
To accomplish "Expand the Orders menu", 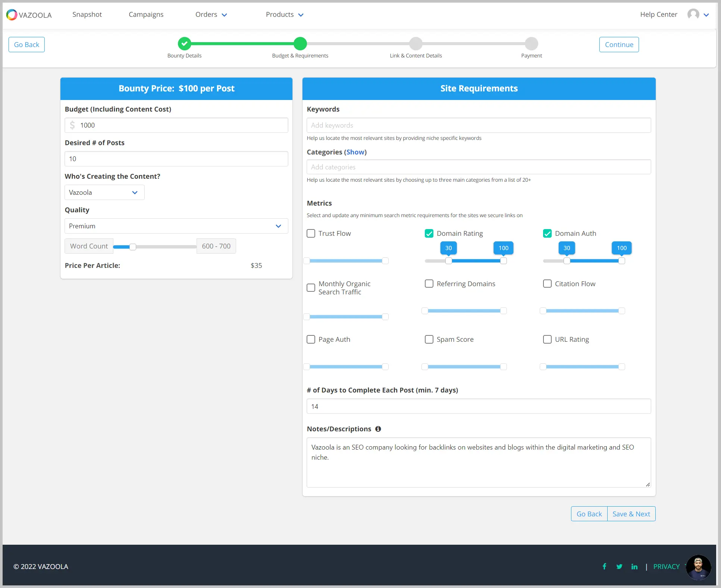I will [211, 15].
